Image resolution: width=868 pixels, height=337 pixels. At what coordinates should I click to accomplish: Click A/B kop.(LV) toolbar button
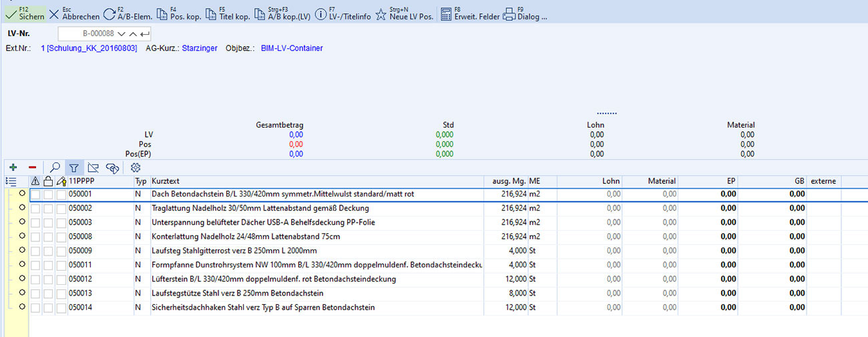point(282,14)
